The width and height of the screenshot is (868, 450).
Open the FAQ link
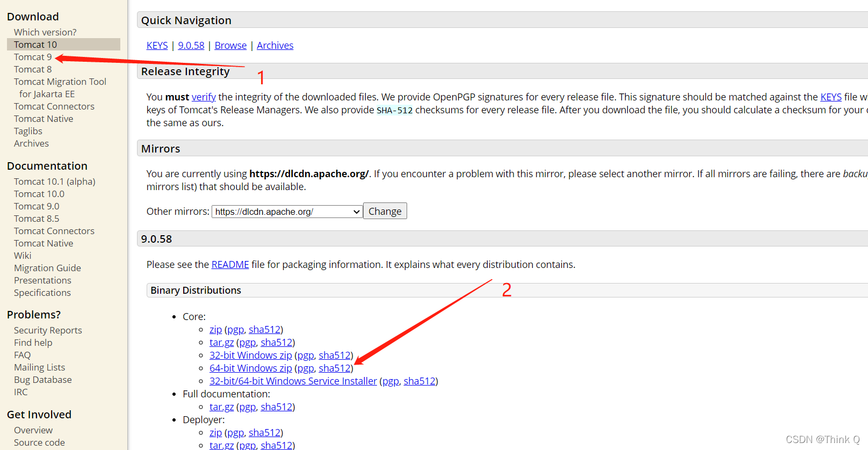pos(22,355)
